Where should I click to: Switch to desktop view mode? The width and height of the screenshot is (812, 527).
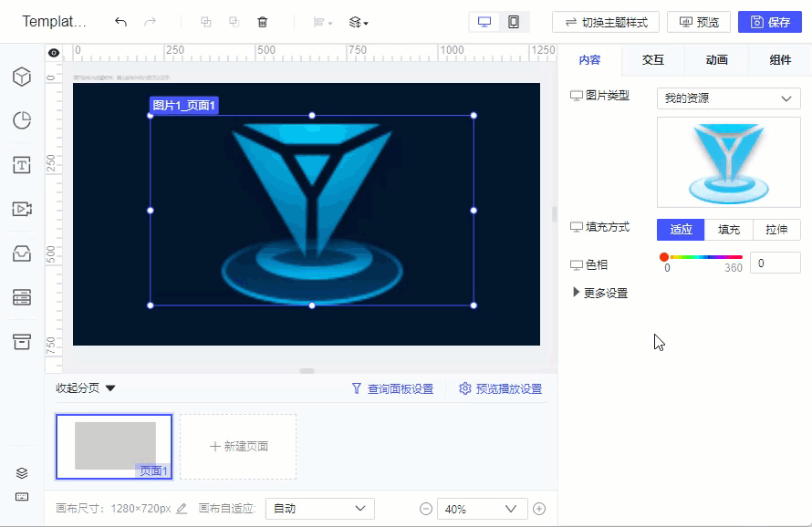[484, 22]
